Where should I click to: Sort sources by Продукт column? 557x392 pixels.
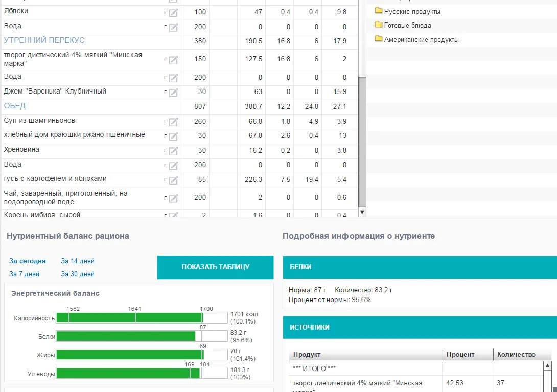(366, 354)
